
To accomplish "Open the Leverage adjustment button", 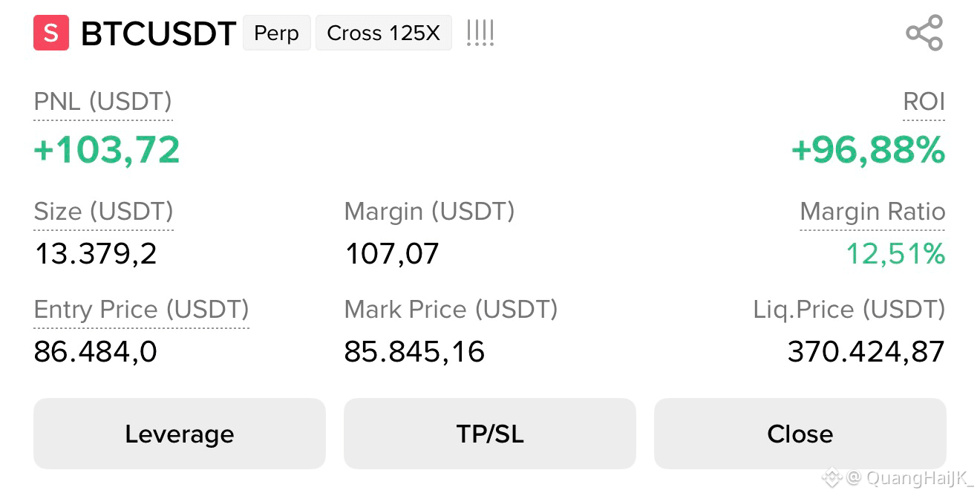I will click(x=180, y=434).
